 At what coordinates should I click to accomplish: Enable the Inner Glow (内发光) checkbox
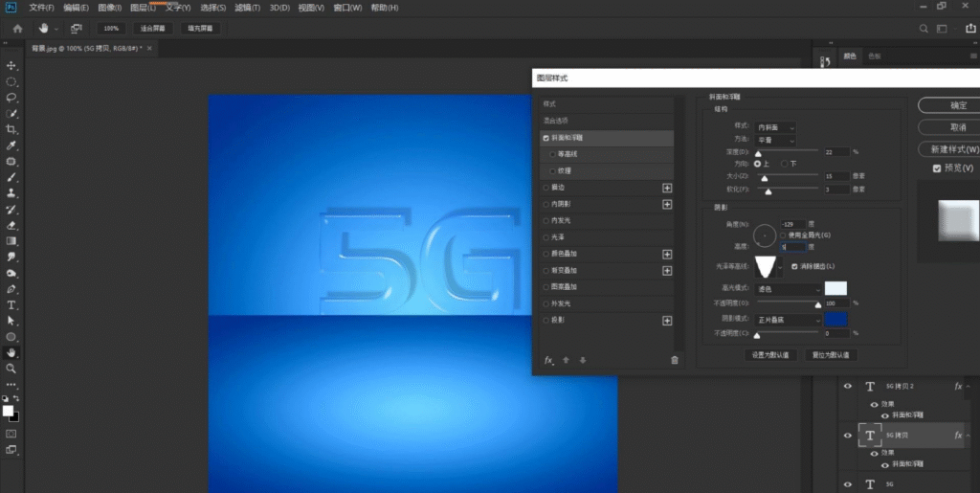pyautogui.click(x=546, y=220)
